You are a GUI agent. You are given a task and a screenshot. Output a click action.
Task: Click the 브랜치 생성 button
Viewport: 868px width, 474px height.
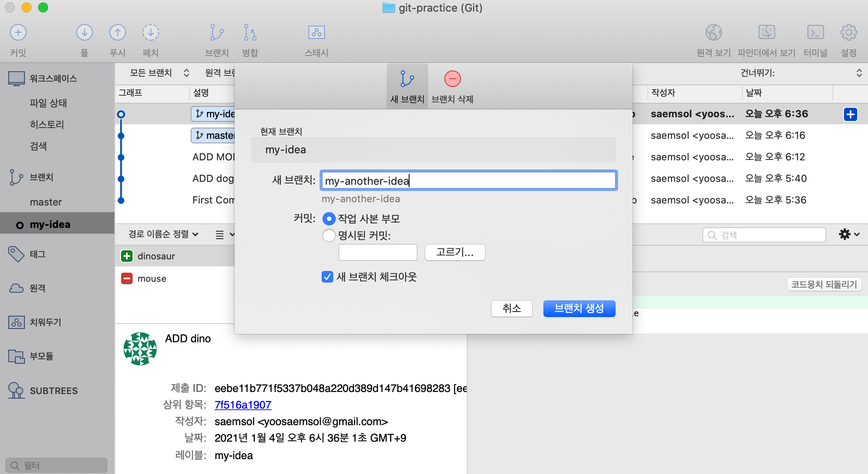[x=579, y=308]
